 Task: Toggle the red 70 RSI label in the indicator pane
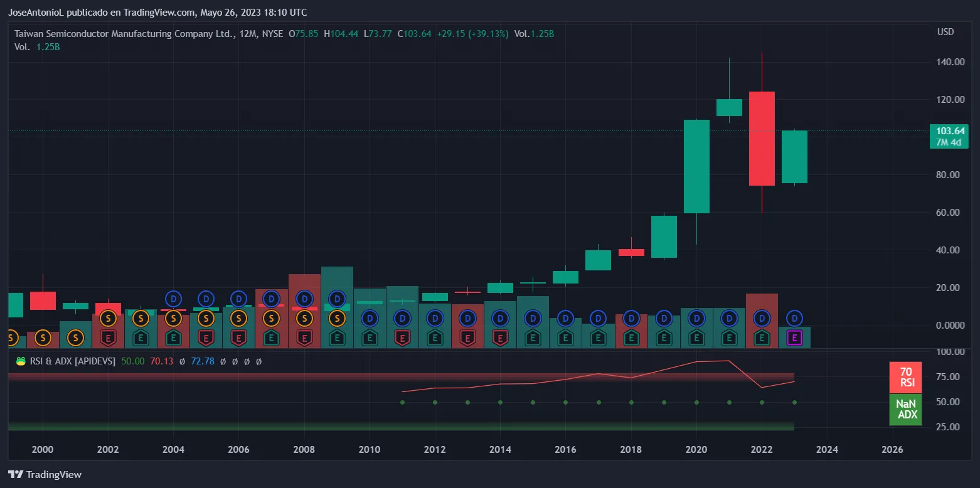click(905, 377)
